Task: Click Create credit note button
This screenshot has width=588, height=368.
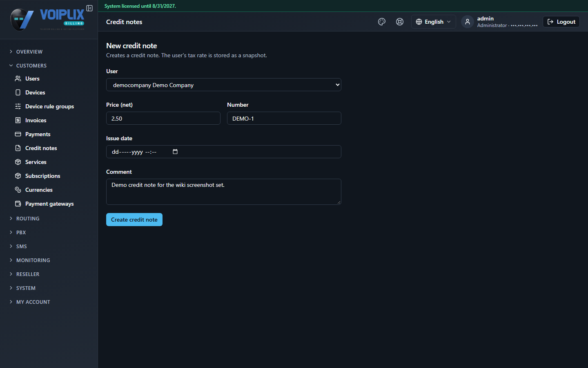Action: click(134, 220)
